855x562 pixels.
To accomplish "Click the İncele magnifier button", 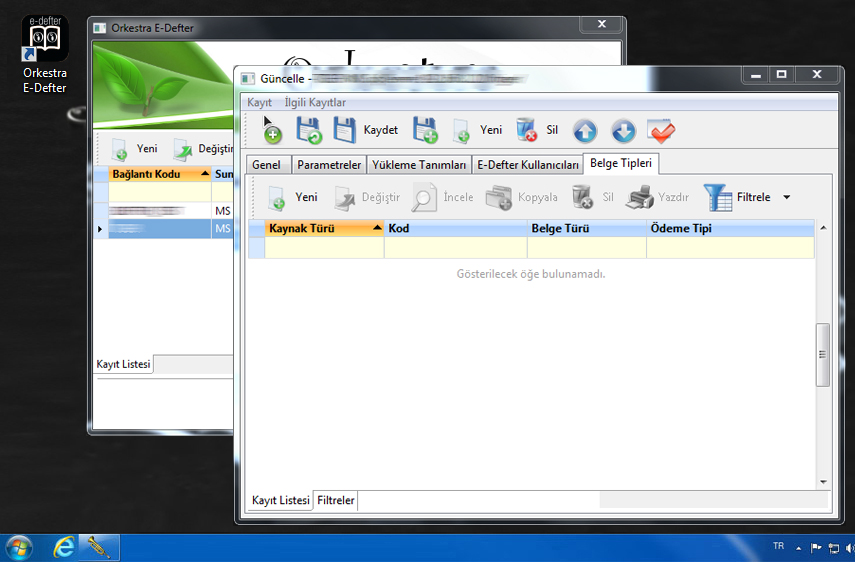I will click(442, 197).
